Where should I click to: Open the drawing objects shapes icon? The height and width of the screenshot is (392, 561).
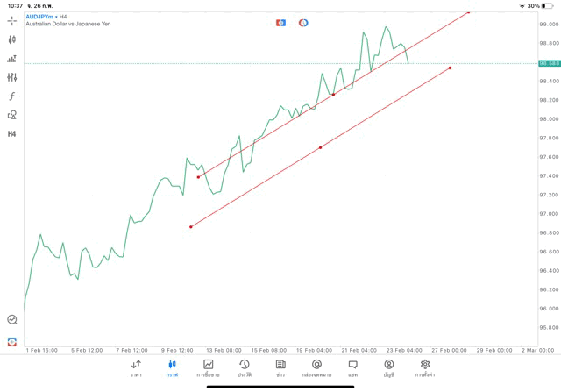pos(12,115)
